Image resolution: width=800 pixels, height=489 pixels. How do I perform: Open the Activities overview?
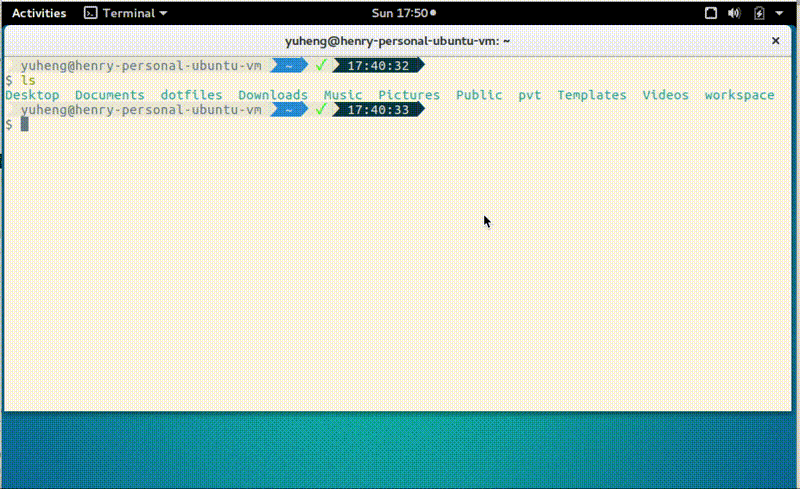pos(40,13)
